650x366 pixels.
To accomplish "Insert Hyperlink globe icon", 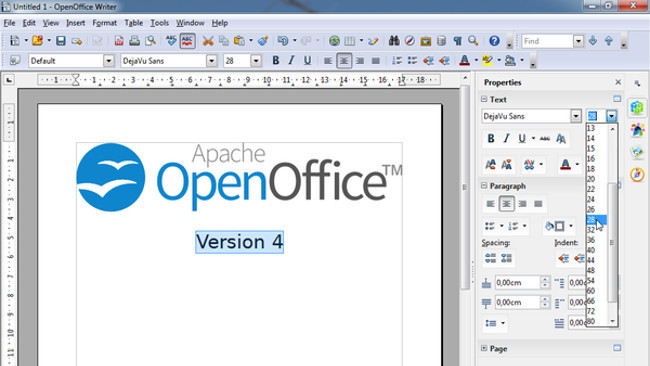I will [334, 41].
